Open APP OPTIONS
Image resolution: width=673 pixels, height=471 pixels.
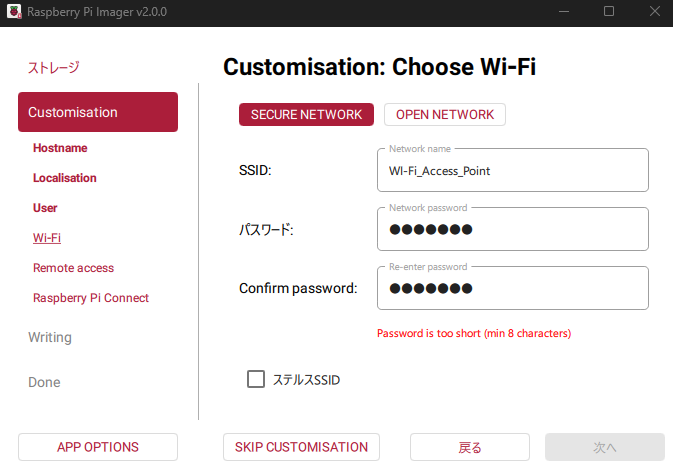(x=98, y=447)
